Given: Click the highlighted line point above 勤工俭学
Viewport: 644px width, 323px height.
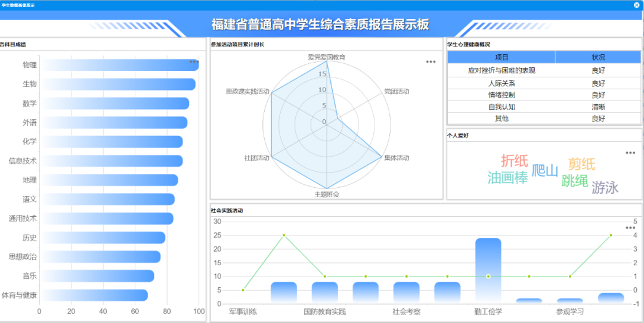Looking at the screenshot, I should 488,276.
